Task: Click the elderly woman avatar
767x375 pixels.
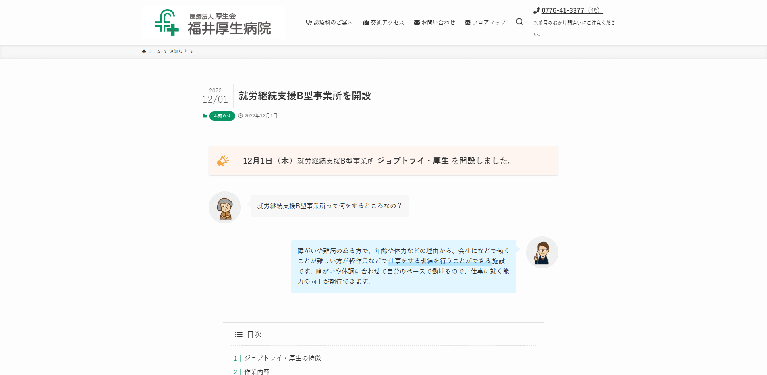Action: 225,207
